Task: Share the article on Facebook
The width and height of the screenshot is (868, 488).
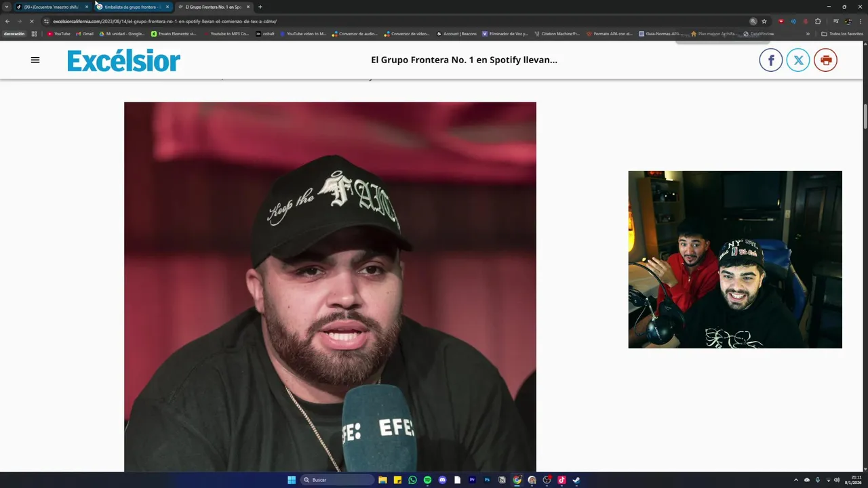Action: point(771,60)
